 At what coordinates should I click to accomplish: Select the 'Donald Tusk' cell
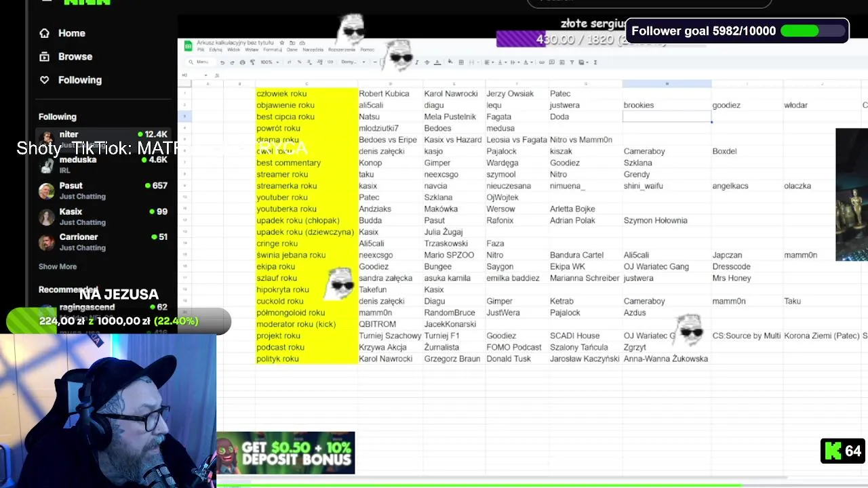517,359
